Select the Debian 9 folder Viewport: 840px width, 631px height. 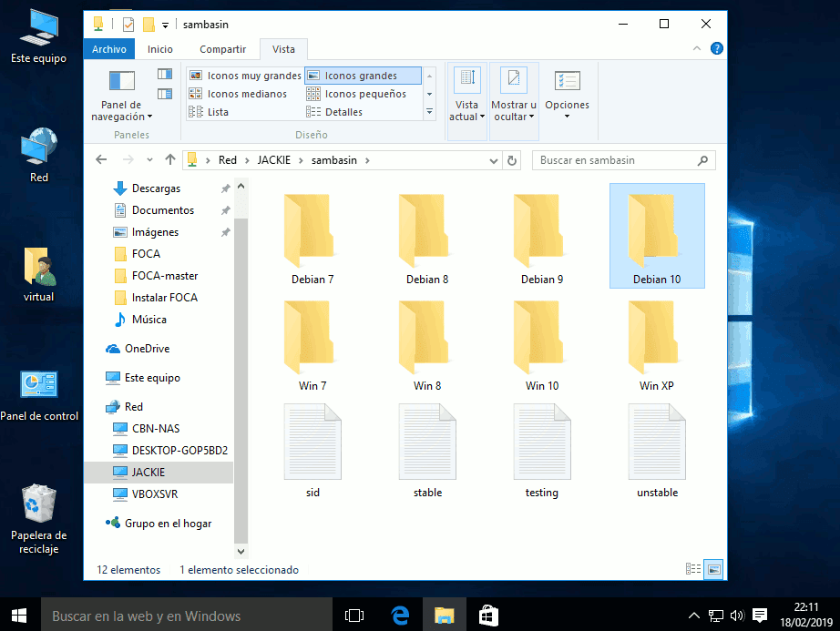click(x=541, y=239)
